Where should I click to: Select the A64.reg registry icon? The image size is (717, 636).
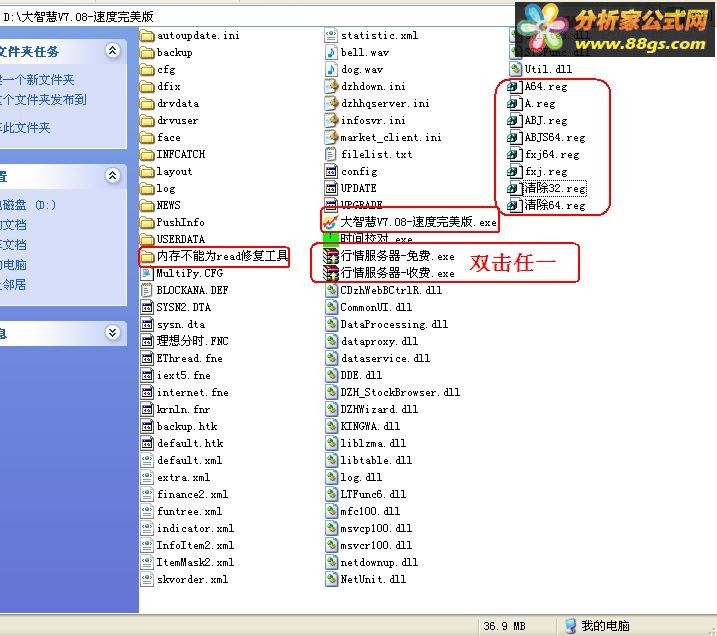[x=514, y=86]
